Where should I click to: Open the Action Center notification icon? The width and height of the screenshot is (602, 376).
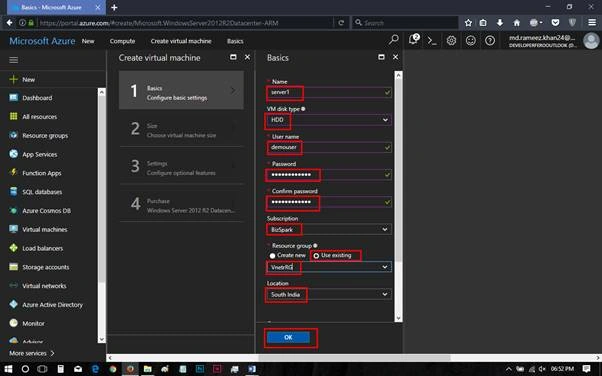(586, 369)
